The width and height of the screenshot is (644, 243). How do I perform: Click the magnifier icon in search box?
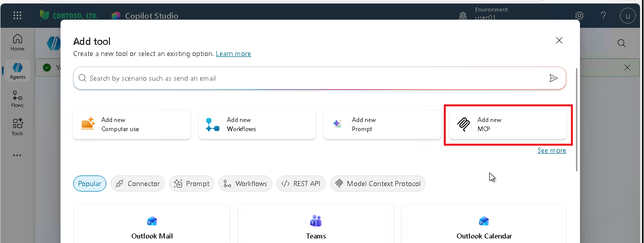83,78
